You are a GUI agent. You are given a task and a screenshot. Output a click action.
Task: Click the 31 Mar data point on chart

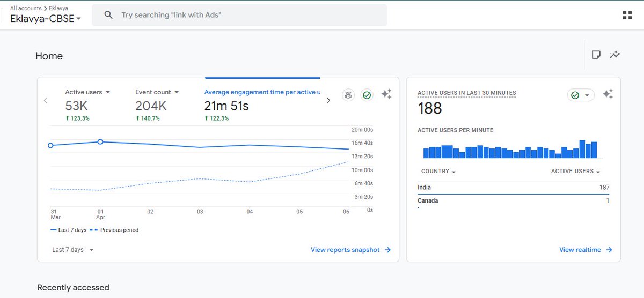coord(51,145)
